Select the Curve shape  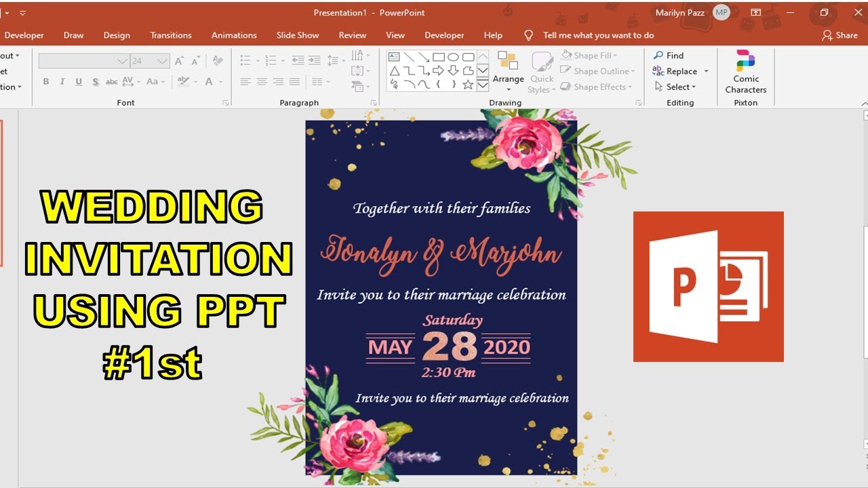[x=424, y=84]
